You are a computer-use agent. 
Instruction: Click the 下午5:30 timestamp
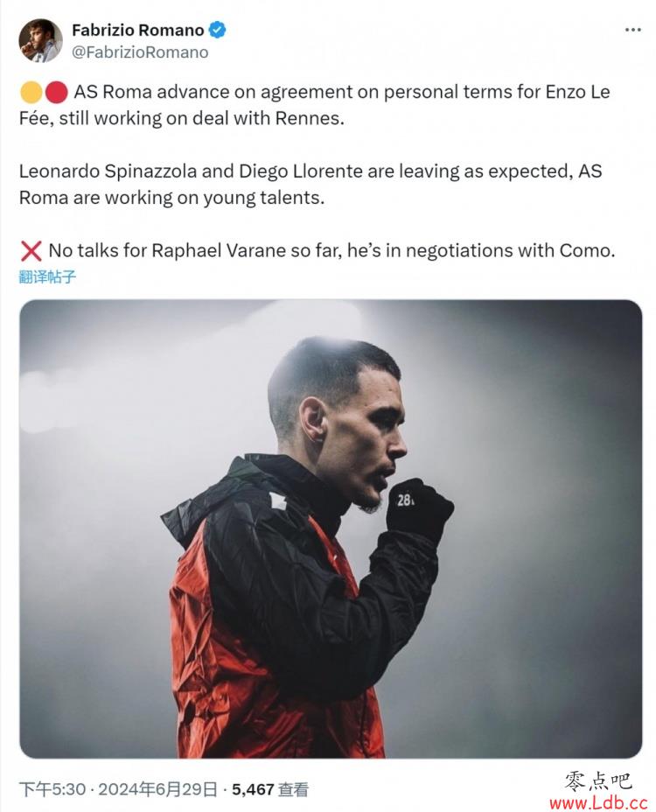[53, 789]
